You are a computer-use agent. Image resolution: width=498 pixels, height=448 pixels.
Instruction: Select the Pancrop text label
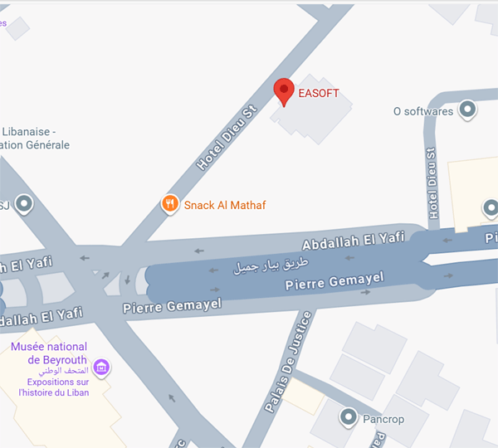383,419
